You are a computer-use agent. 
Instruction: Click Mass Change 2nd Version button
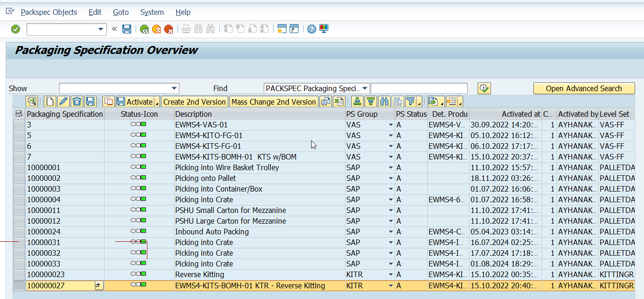tap(274, 102)
